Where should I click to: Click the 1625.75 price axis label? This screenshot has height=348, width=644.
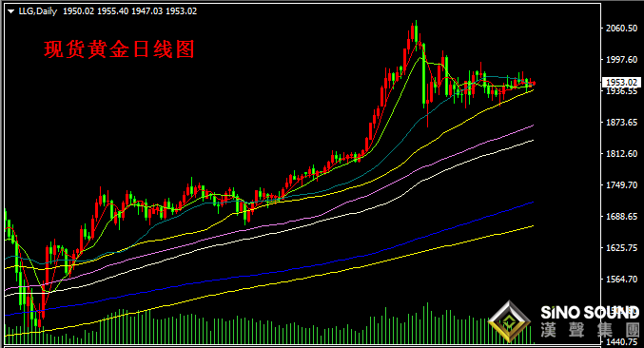tap(622, 248)
